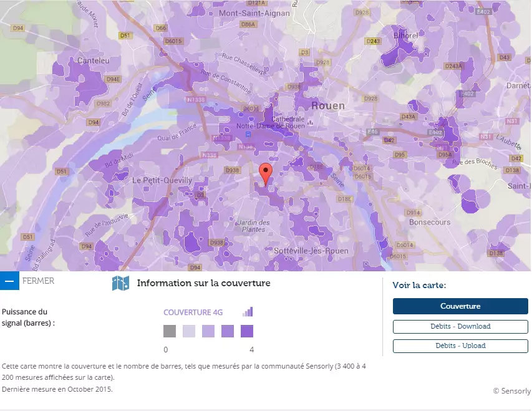The image size is (532, 411).
Task: Click the D914 road shield above Bonsecours
Action: 414,213
